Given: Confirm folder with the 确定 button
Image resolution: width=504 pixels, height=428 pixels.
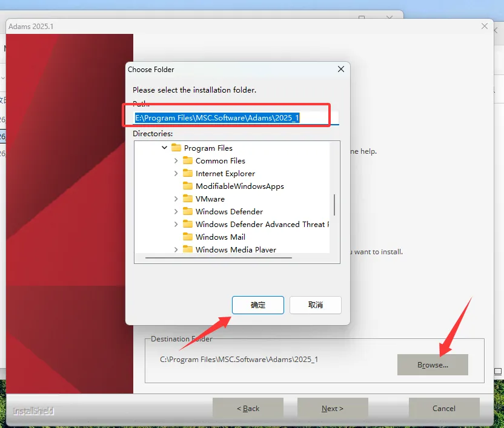Looking at the screenshot, I should click(x=258, y=305).
